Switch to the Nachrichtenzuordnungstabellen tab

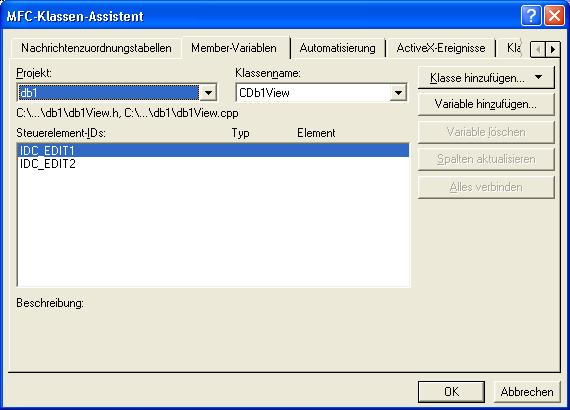(x=96, y=48)
